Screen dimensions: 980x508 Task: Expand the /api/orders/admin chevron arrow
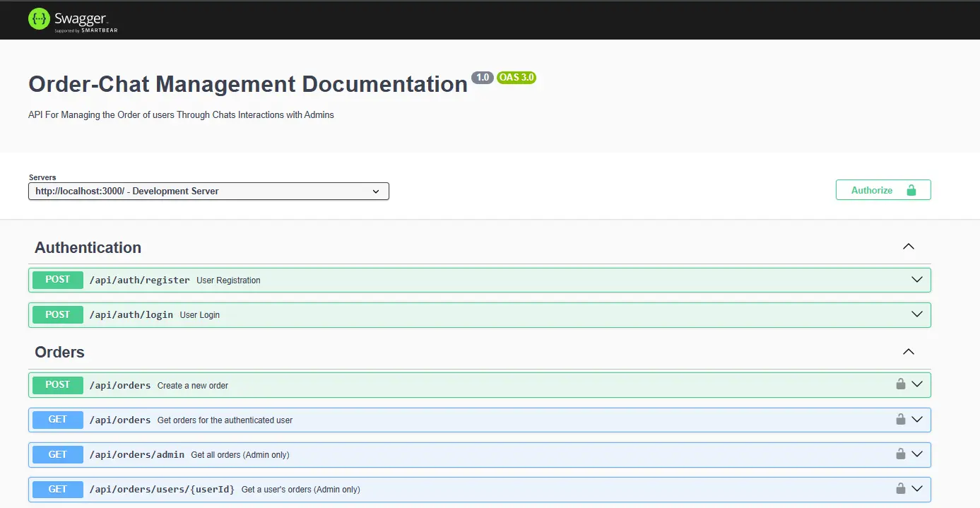[917, 454]
